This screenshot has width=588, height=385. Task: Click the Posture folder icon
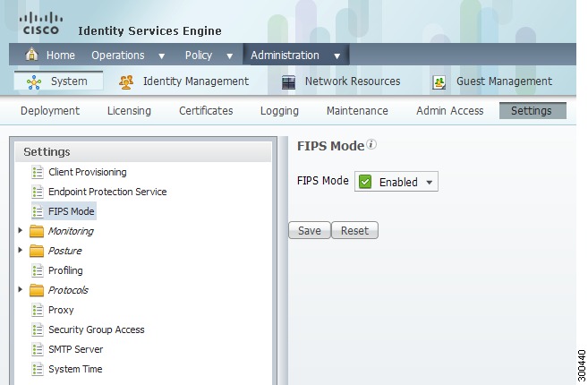pos(37,251)
